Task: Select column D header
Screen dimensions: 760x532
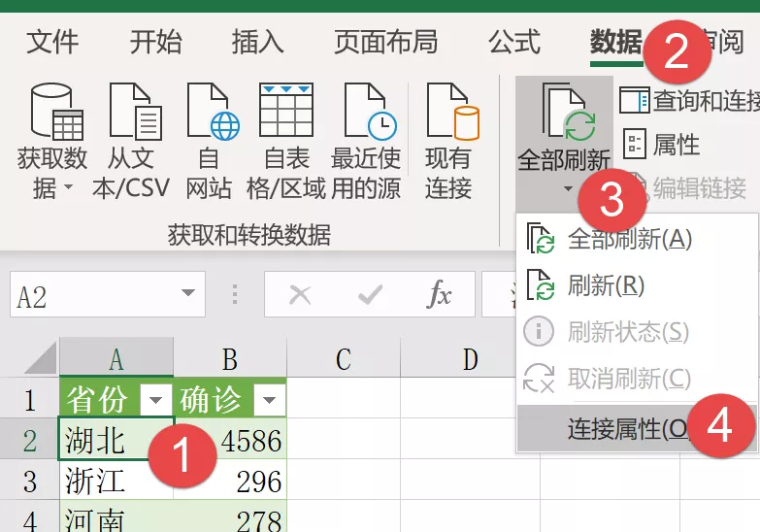Action: click(469, 358)
